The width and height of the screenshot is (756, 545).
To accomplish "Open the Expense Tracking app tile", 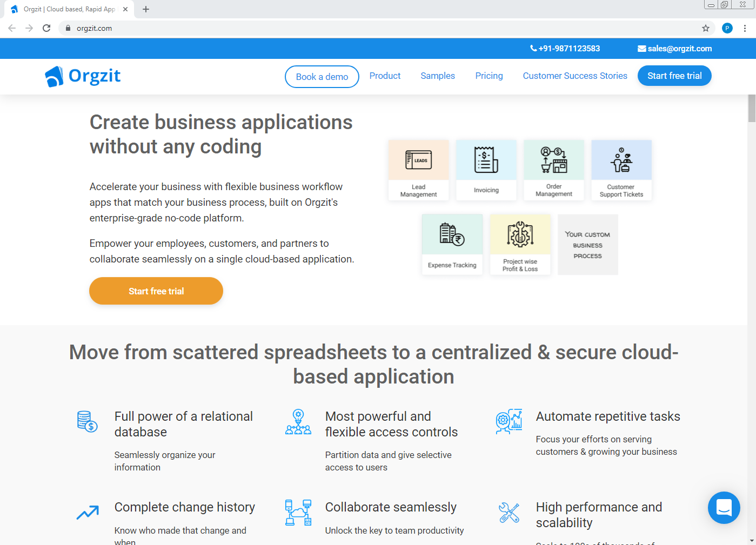I will click(452, 245).
